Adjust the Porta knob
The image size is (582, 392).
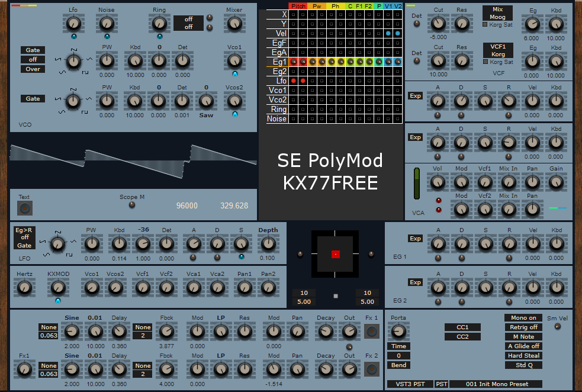[x=398, y=331]
